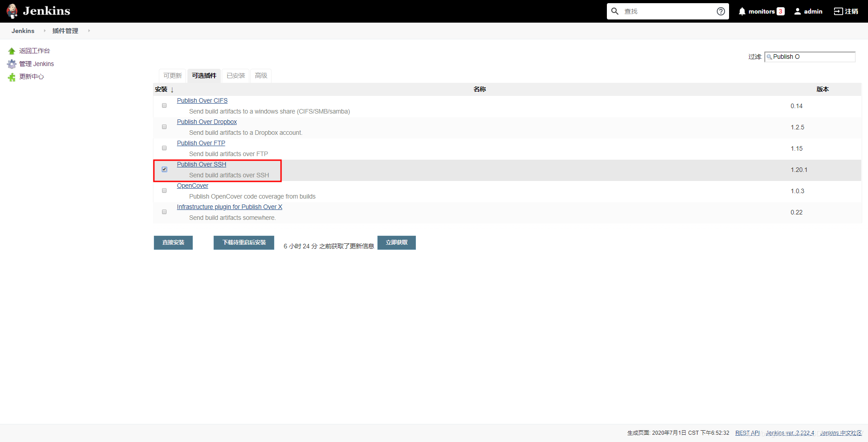The width and height of the screenshot is (868, 442).
Task: Click the logout icon next to 注销
Action: coord(838,11)
